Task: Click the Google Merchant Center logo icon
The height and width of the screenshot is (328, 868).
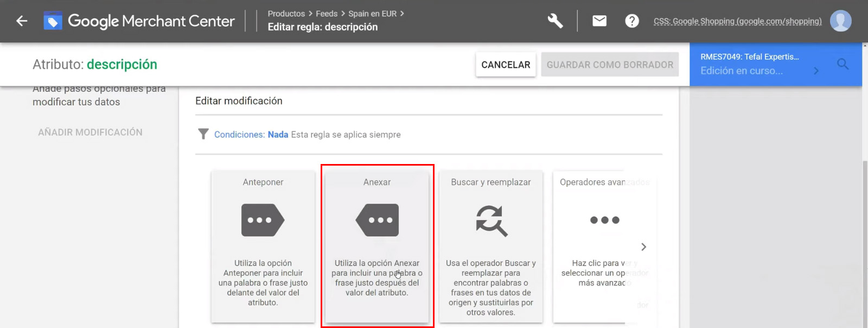Action: 53,21
